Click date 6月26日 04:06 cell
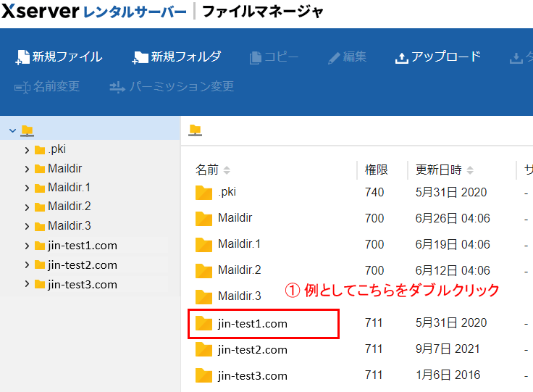Screen dimensions: 533x392 point(453,218)
